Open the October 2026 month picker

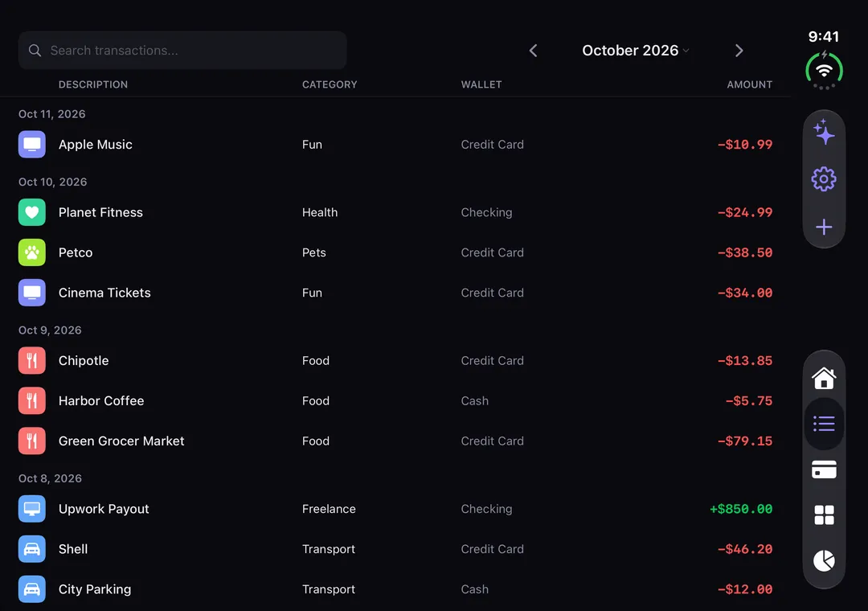(x=636, y=51)
